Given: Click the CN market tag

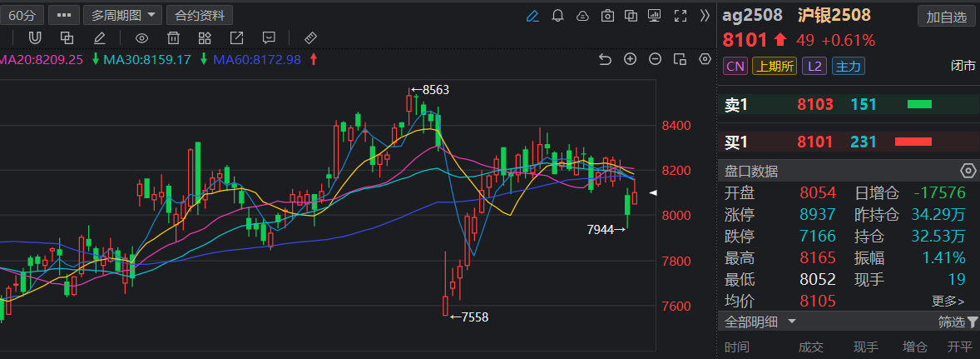Looking at the screenshot, I should pyautogui.click(x=735, y=67).
